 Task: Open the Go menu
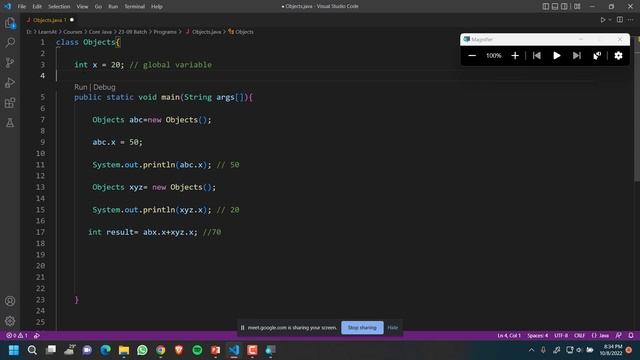click(x=98, y=7)
